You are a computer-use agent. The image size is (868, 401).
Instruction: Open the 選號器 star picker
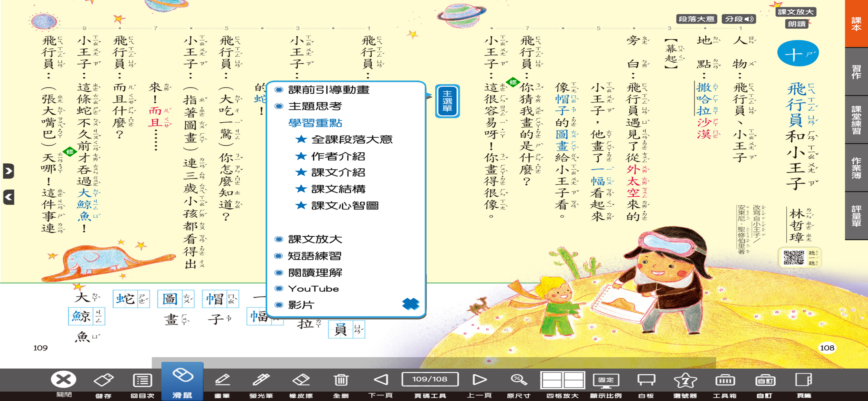click(685, 381)
